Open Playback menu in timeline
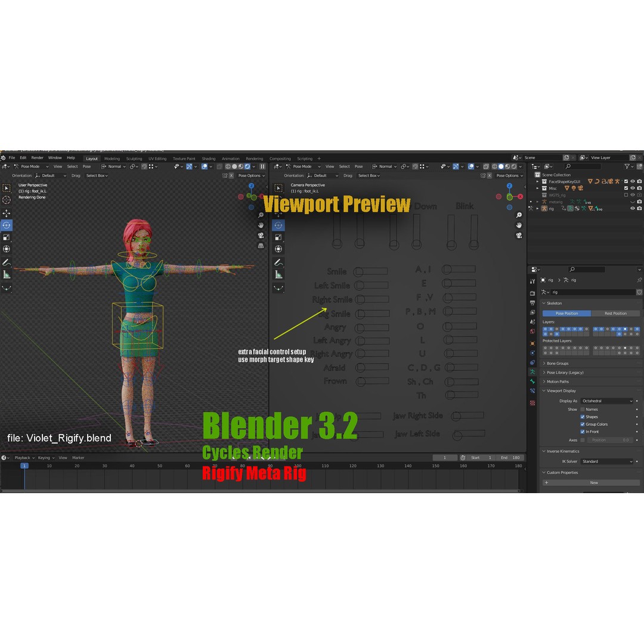Viewport: 644px width, 644px height. pos(24,457)
